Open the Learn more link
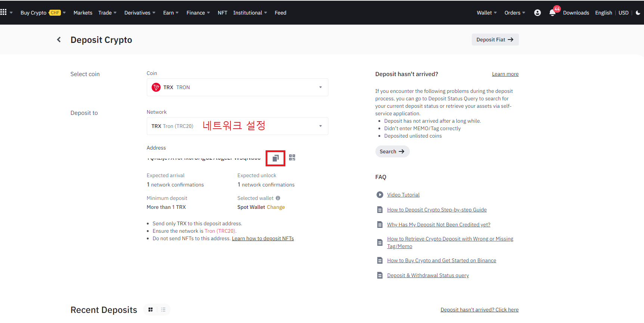 point(505,74)
